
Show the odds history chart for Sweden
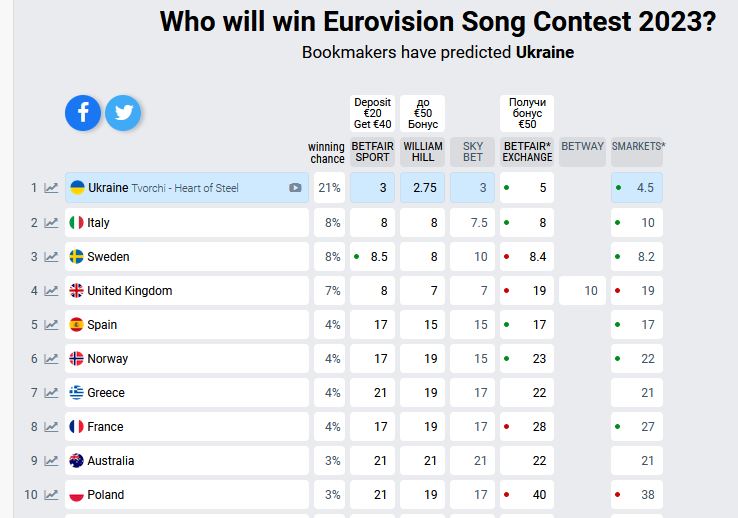point(51,256)
